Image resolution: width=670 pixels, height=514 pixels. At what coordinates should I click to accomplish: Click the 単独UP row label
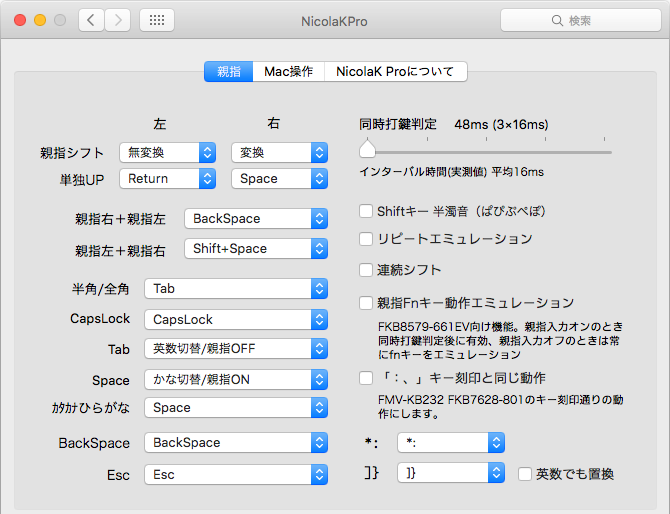tap(82, 179)
